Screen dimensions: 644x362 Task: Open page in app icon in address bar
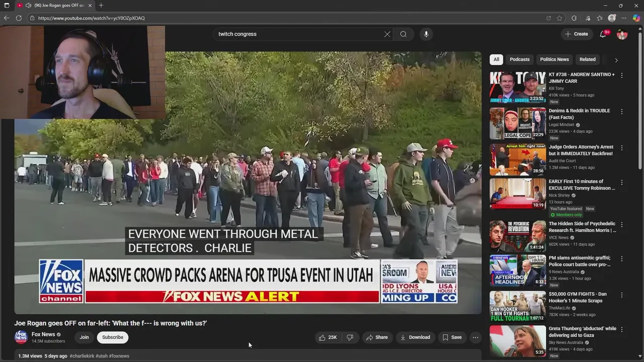tap(548, 18)
